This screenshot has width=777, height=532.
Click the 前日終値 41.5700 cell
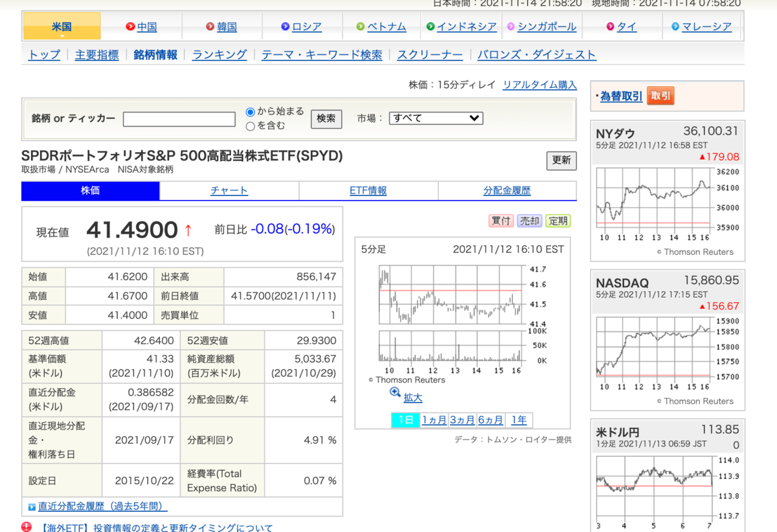pos(284,296)
